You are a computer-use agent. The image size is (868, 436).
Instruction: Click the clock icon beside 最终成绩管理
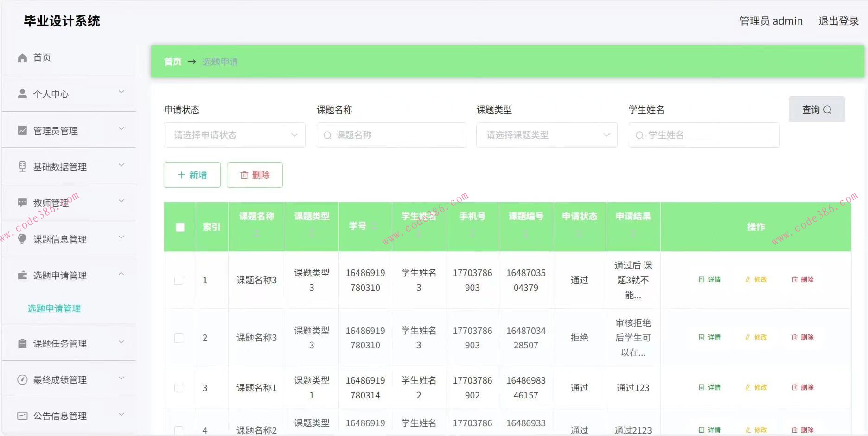point(21,379)
